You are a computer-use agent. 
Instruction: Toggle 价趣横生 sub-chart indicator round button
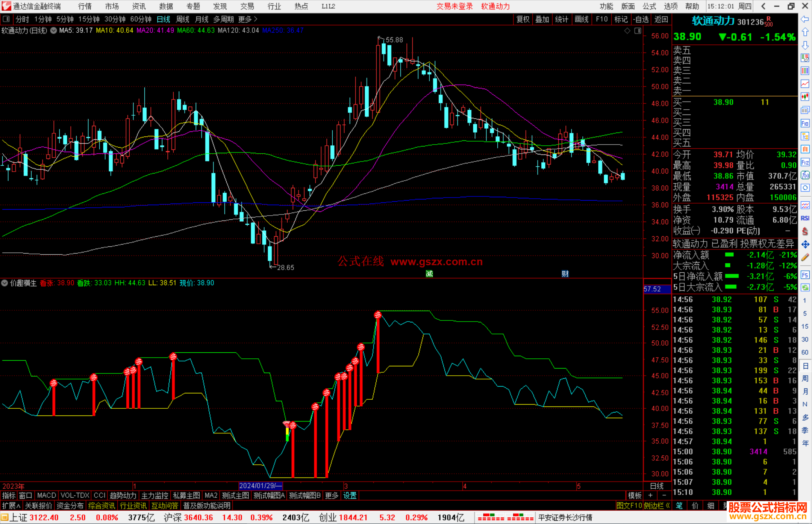[x=5, y=283]
